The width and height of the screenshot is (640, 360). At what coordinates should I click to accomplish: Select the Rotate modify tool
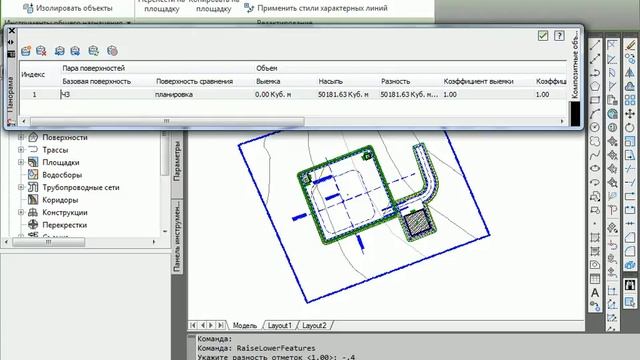click(x=630, y=127)
